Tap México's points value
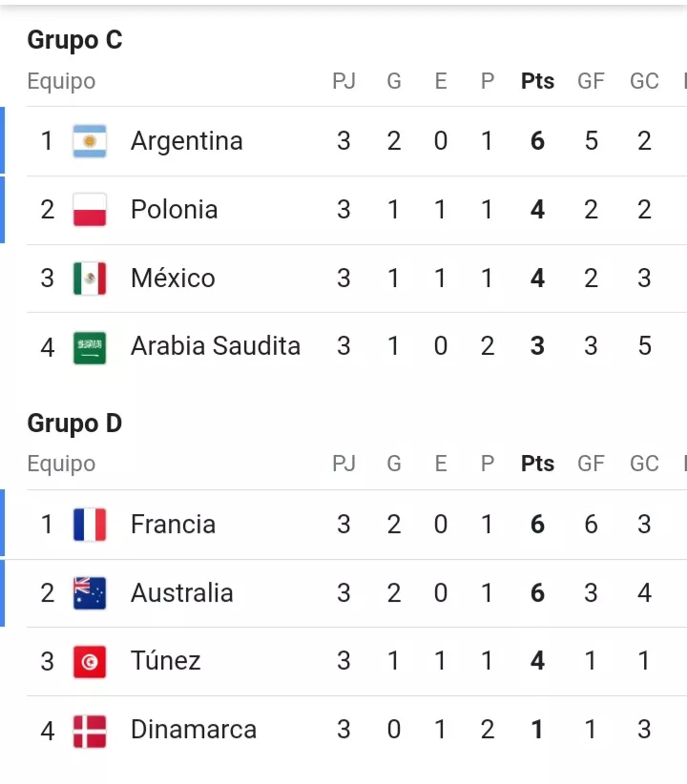 (537, 279)
